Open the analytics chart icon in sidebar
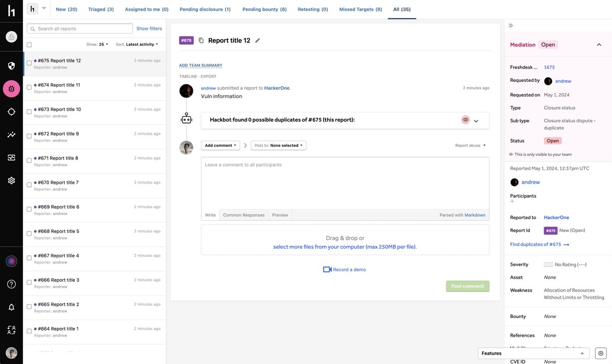This screenshot has height=364, width=612. (x=11, y=135)
